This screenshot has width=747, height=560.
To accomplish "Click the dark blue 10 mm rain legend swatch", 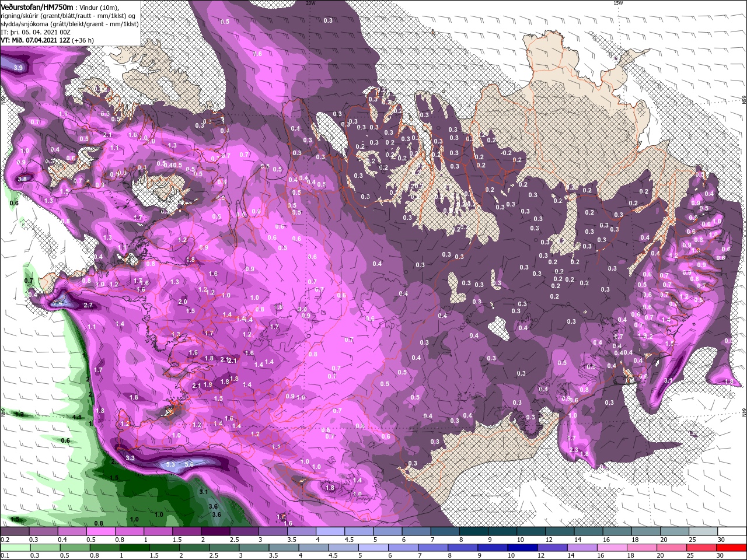I will point(523,548).
